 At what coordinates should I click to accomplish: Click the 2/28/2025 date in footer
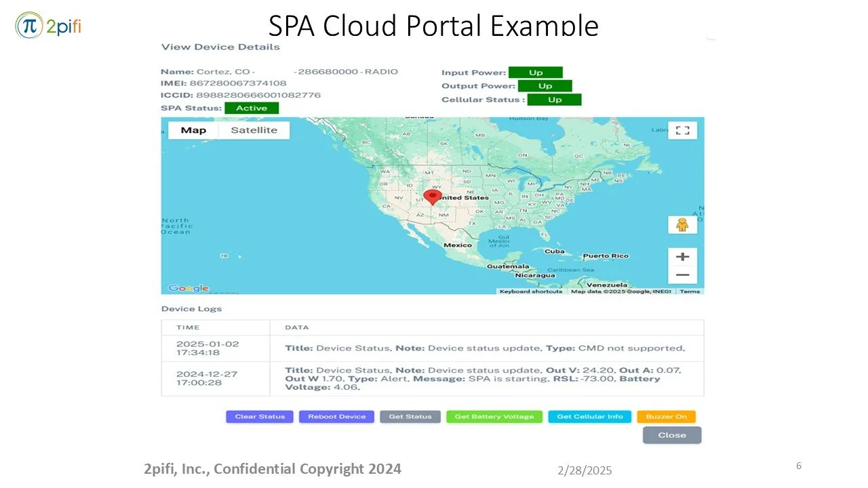(585, 470)
